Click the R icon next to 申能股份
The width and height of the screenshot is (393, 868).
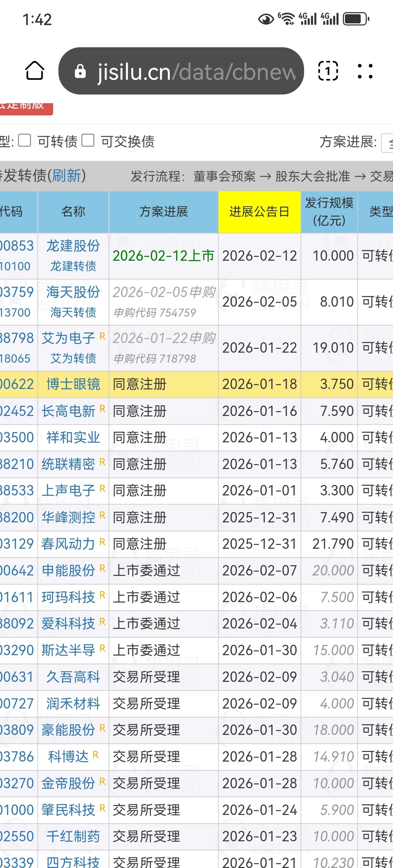(103, 568)
